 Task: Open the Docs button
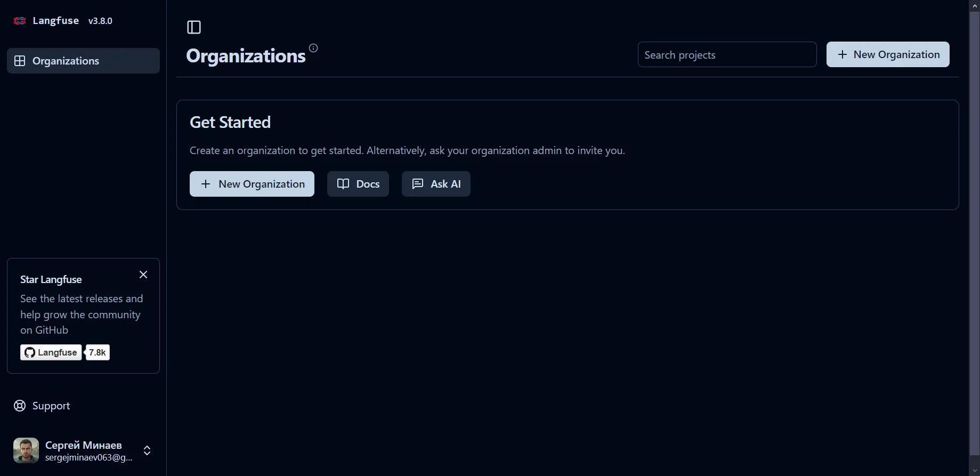click(x=358, y=184)
